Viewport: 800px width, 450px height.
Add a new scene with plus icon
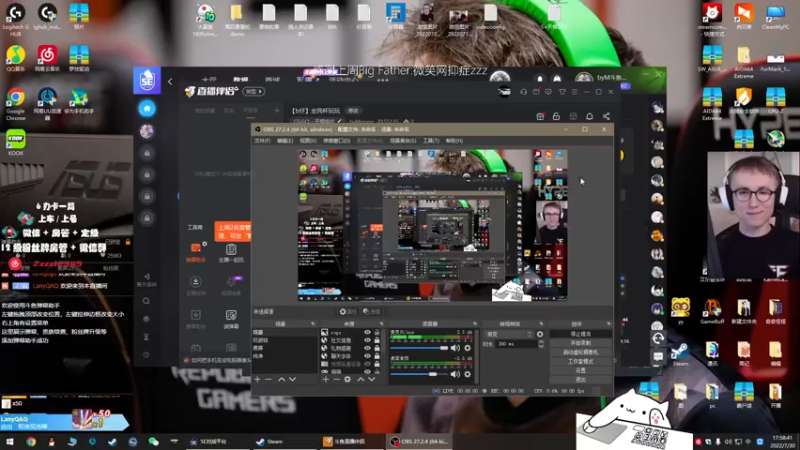tap(257, 379)
